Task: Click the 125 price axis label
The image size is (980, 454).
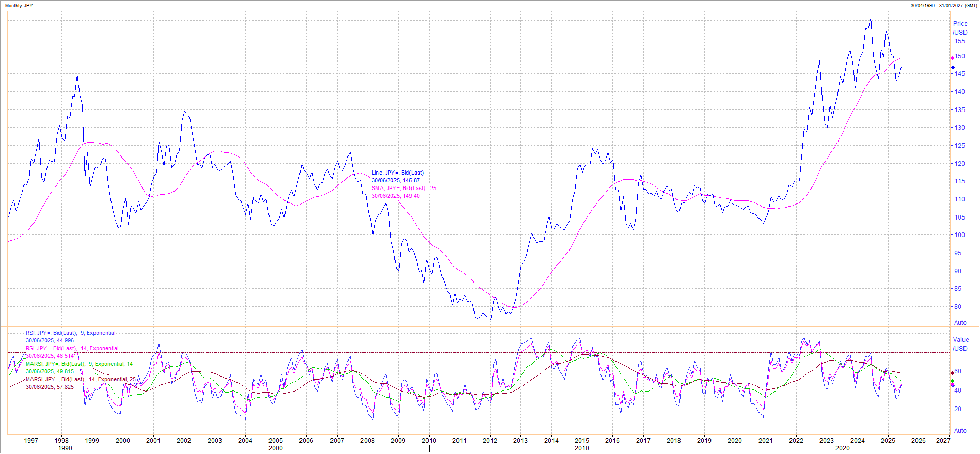Action: [959, 146]
